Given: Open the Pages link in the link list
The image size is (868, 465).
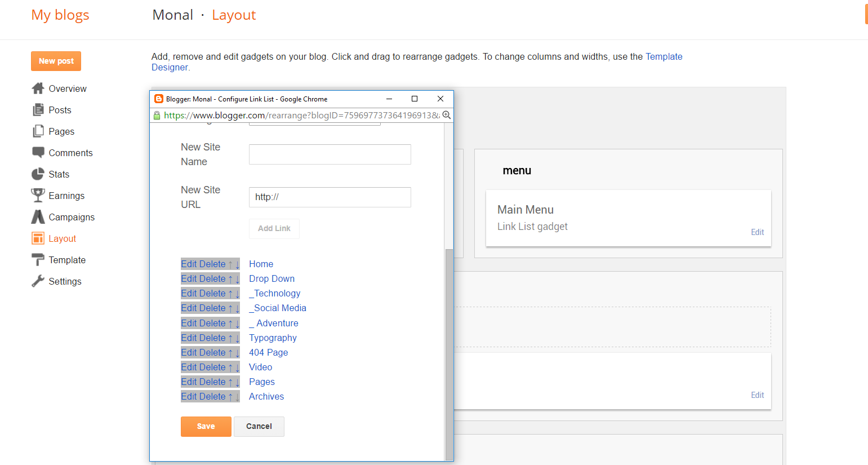Looking at the screenshot, I should click(x=262, y=382).
